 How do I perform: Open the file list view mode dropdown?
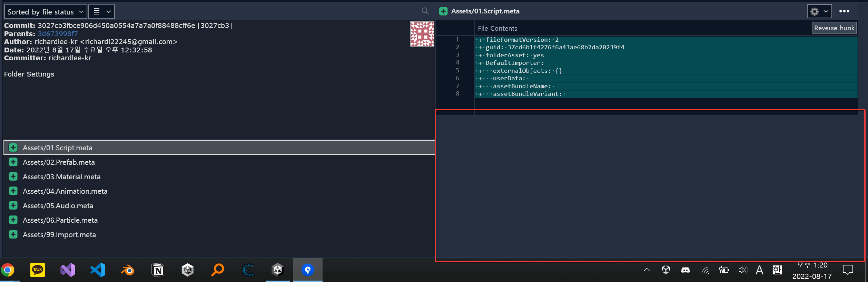(102, 12)
